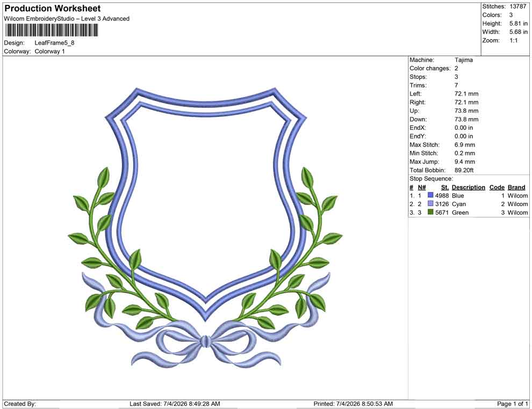Image resolution: width=532 pixels, height=409 pixels.
Task: Click the Green thread color swatch
Action: (x=430, y=212)
